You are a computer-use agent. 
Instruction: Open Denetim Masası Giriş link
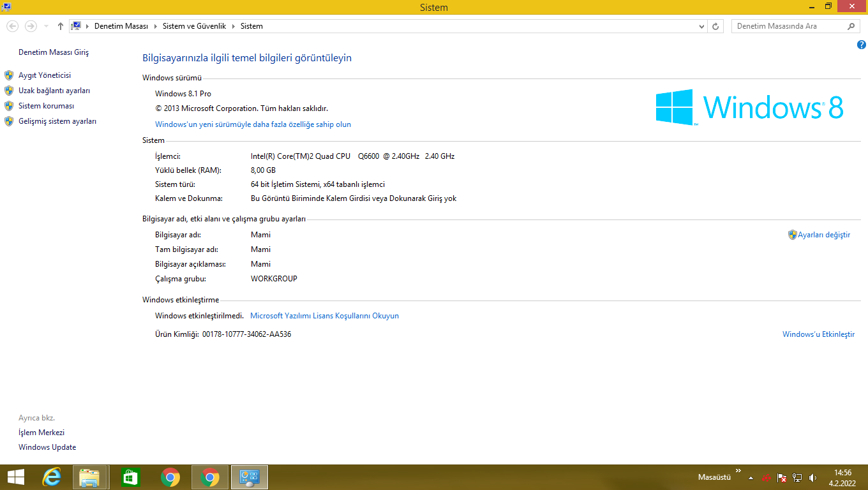click(54, 52)
